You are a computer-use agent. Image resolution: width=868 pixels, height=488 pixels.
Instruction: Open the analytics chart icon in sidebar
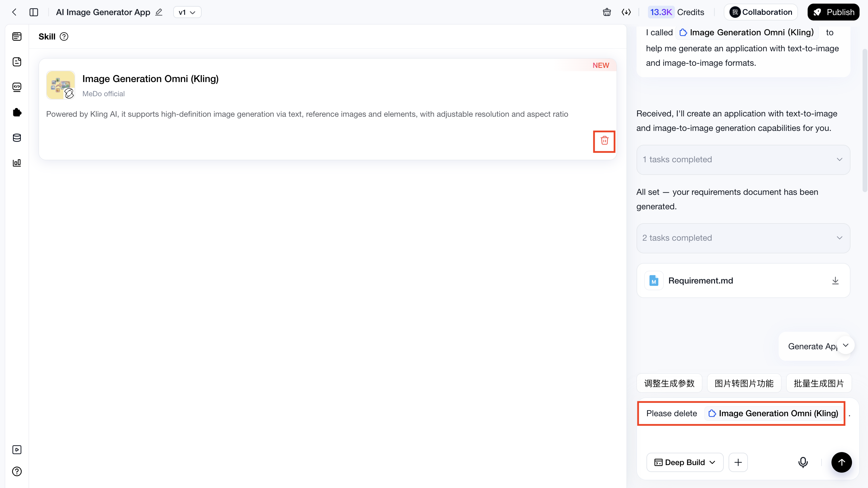point(17,163)
